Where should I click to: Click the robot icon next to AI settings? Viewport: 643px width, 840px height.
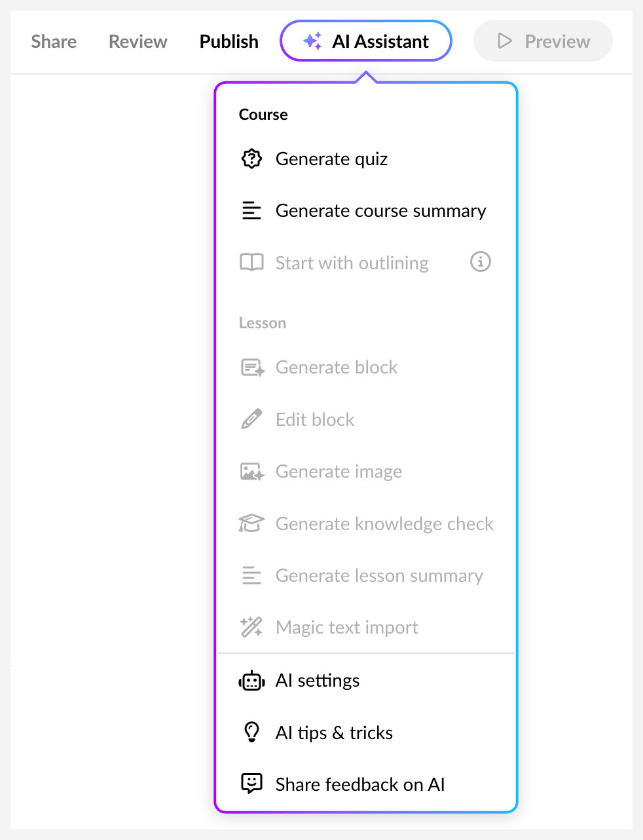(251, 680)
